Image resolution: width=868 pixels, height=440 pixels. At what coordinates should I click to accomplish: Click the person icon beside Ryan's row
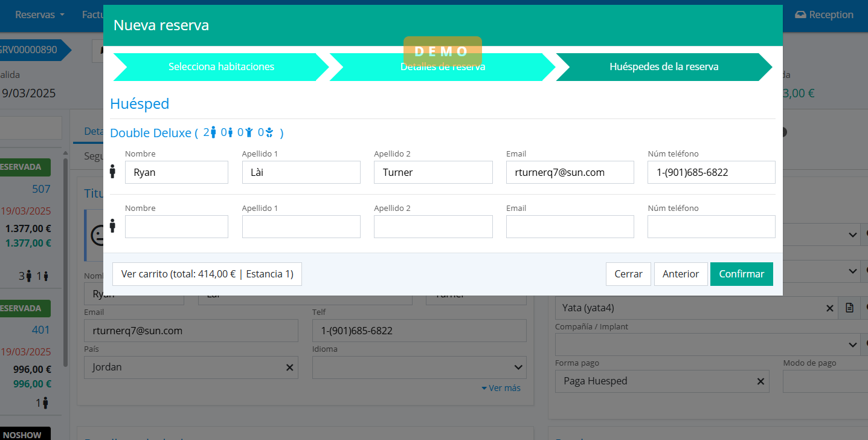tap(112, 172)
